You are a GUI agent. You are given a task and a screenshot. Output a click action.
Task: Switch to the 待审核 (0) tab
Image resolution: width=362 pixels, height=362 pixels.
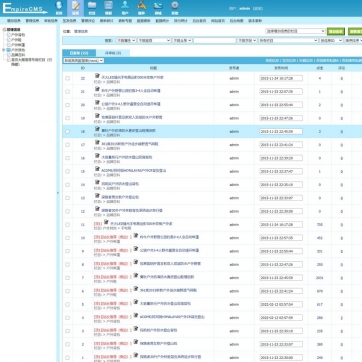tap(113, 53)
